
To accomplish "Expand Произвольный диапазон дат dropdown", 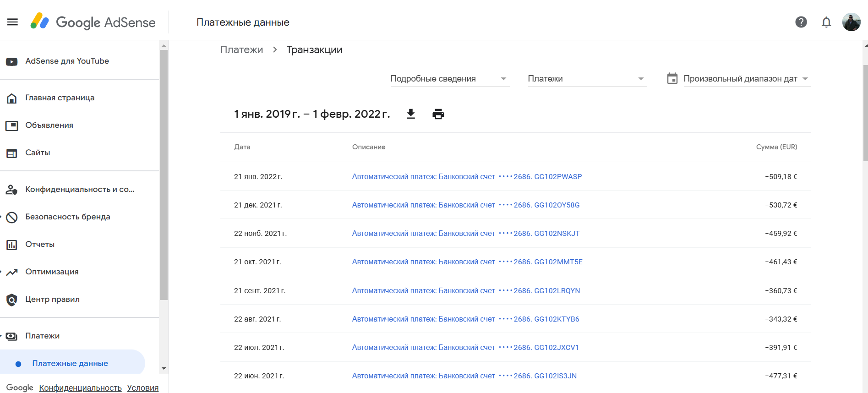I will coord(747,79).
